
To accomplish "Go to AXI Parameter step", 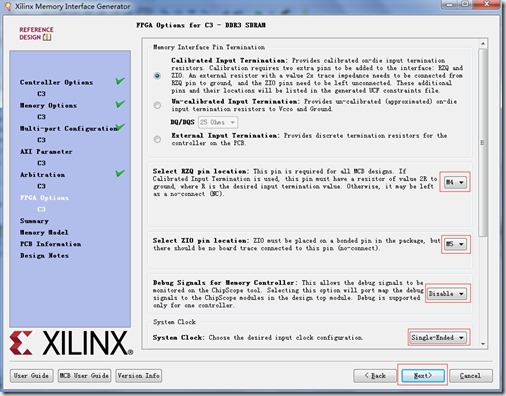I will [x=46, y=152].
